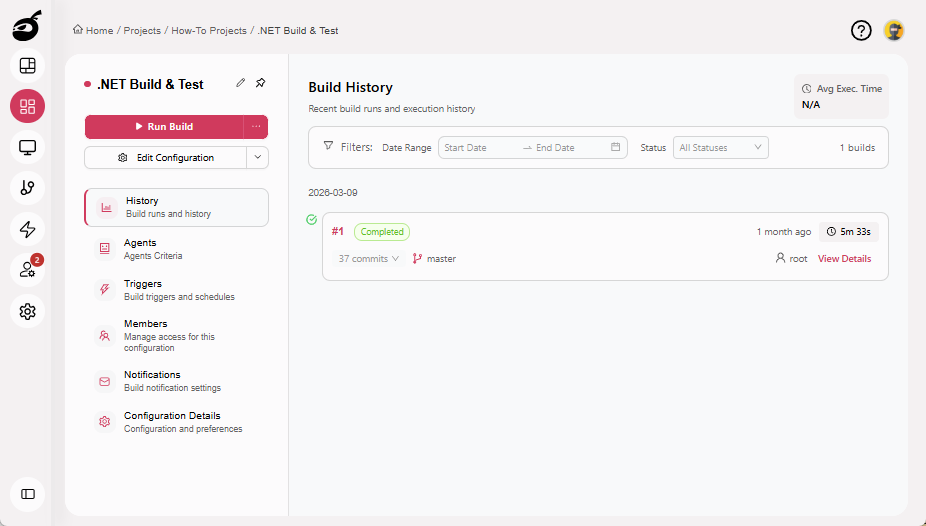Click the clock icon beside 5m 33s

pyautogui.click(x=831, y=231)
